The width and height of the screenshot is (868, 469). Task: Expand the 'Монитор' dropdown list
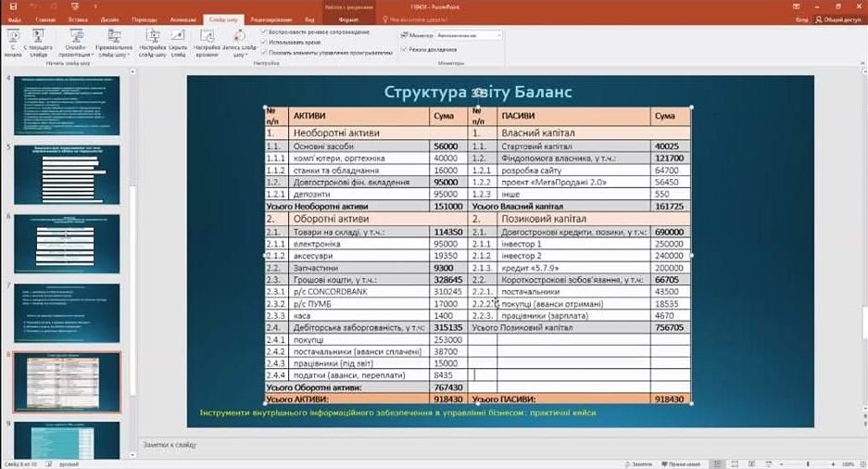click(x=499, y=34)
